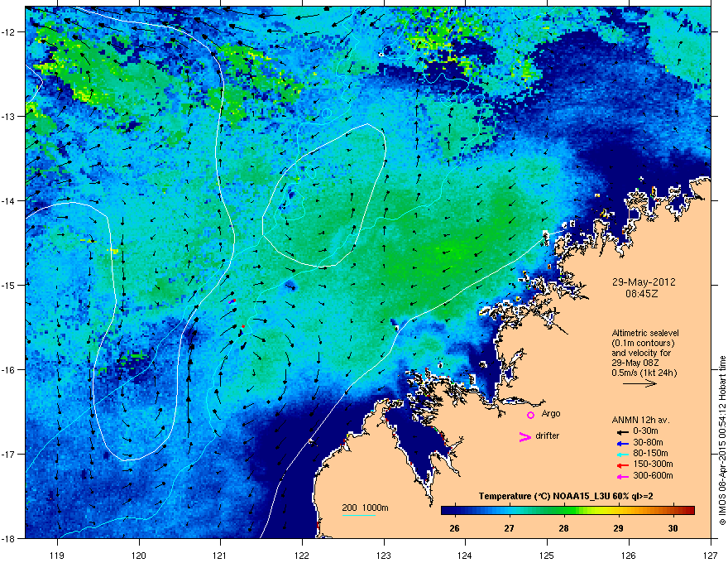Click the 'ANMN 12h av.' legend heading
The height and width of the screenshot is (563, 728).
click(x=640, y=420)
